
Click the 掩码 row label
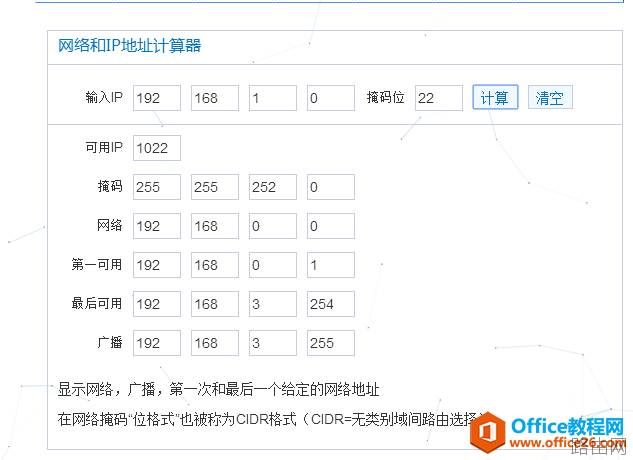[x=110, y=186]
